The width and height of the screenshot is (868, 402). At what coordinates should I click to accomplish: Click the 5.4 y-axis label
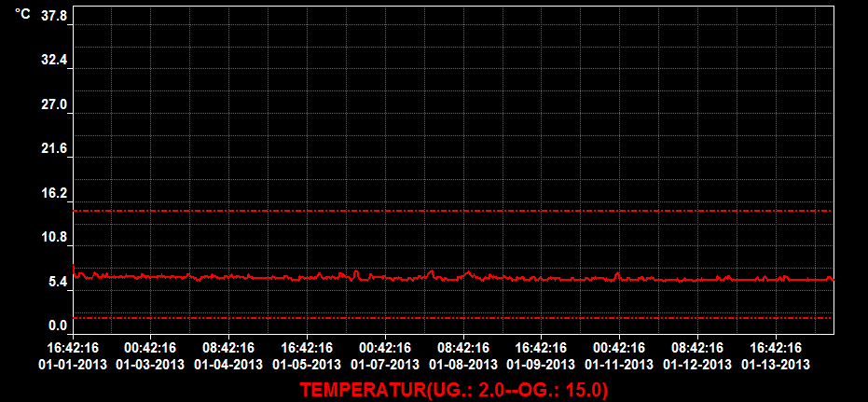58,282
